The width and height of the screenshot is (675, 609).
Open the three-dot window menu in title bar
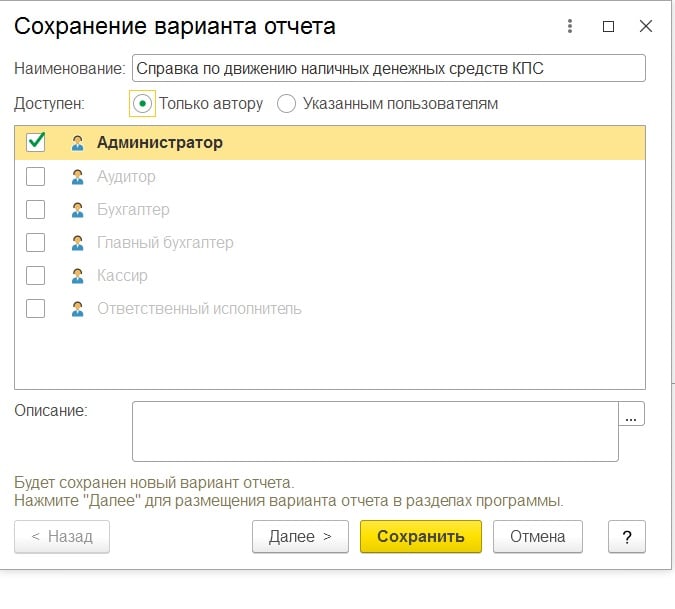pos(570,27)
